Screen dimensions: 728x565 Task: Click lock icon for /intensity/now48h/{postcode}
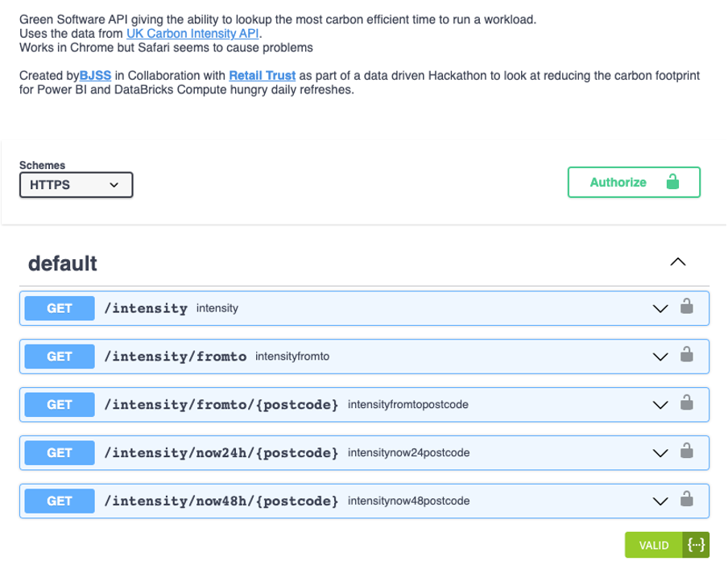pos(687,500)
